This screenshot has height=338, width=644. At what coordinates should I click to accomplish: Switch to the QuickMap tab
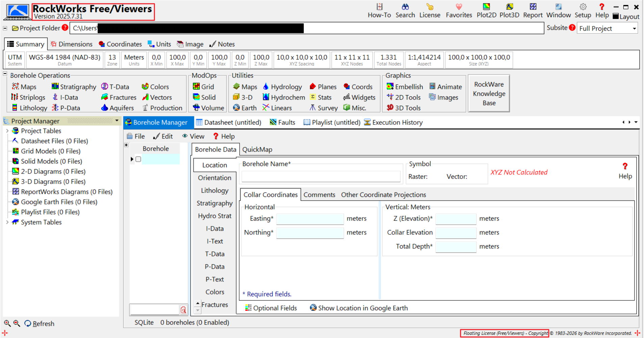click(257, 150)
